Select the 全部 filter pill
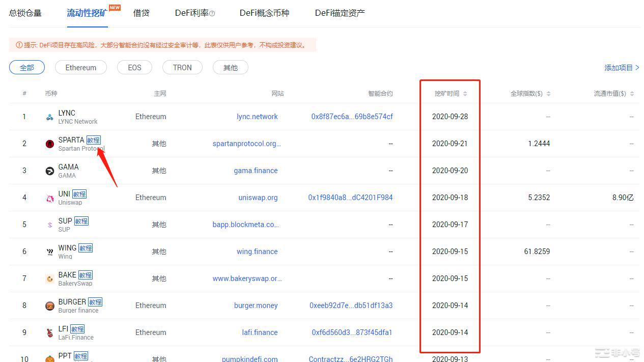Viewport: 644px width, 362px height. (x=27, y=67)
